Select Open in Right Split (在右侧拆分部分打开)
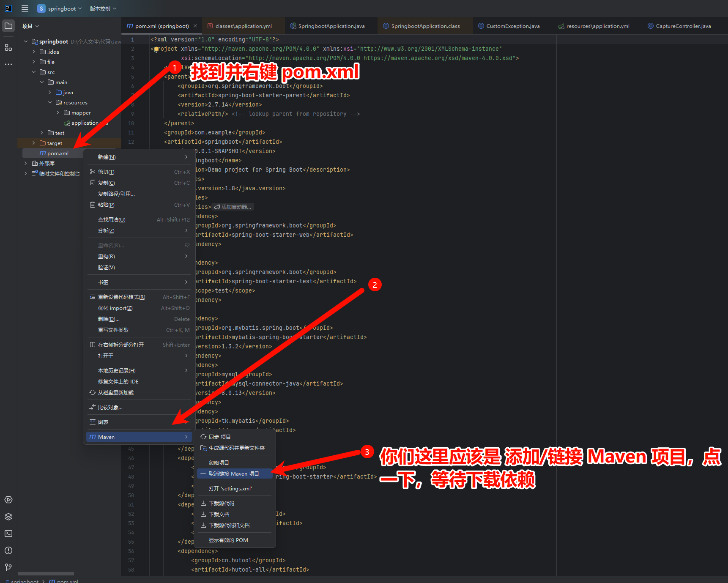The height and width of the screenshot is (583, 728). pos(140,345)
